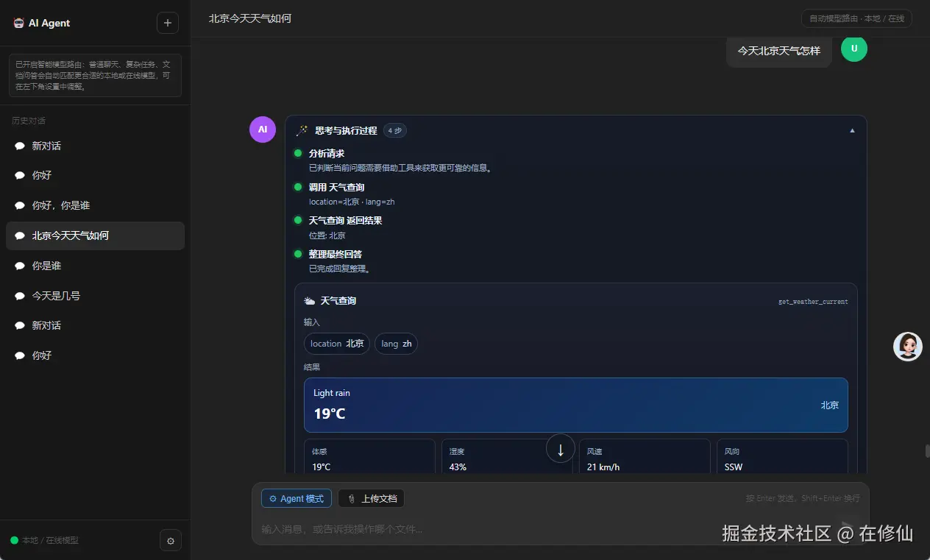Click the green dot beside 分析请求
930x560 pixels.
[x=298, y=153]
